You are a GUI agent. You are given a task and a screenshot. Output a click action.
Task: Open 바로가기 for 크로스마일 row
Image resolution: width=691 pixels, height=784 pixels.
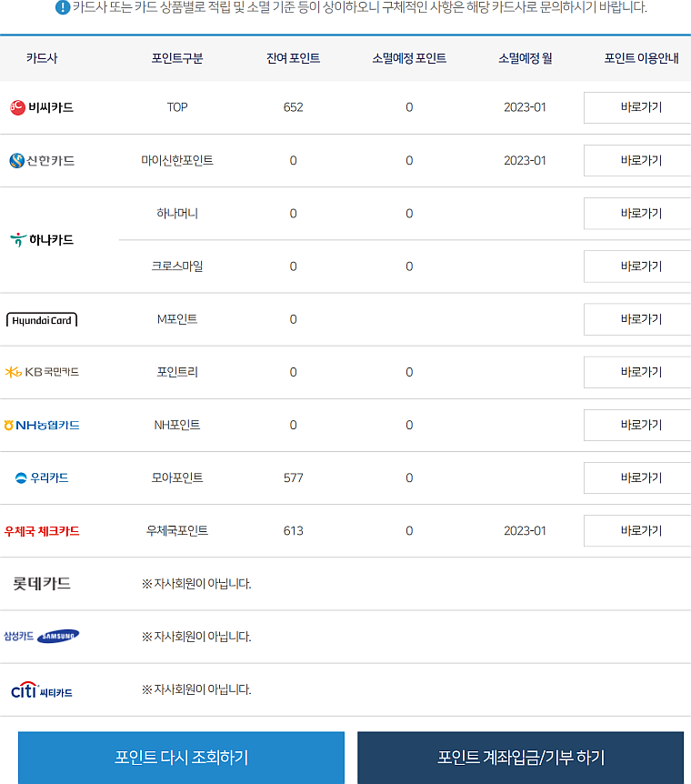point(640,266)
